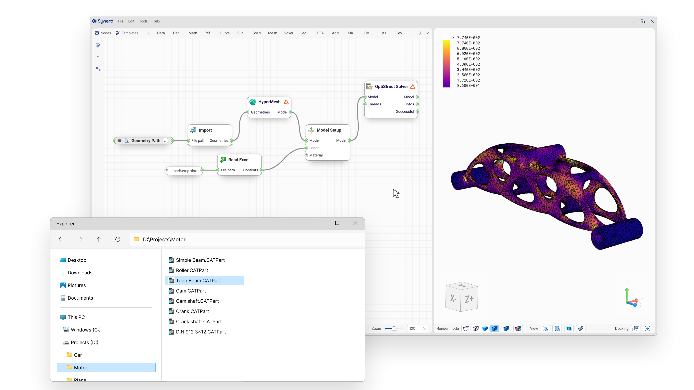Click the Z+ face of view cube
Image resolution: width=694 pixels, height=390 pixels.
coord(469,299)
